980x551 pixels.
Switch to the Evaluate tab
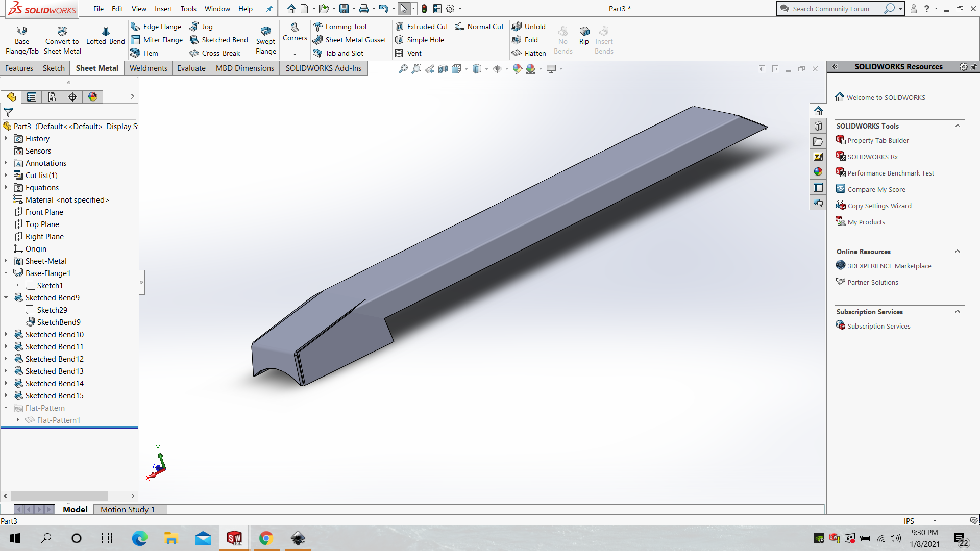point(191,68)
